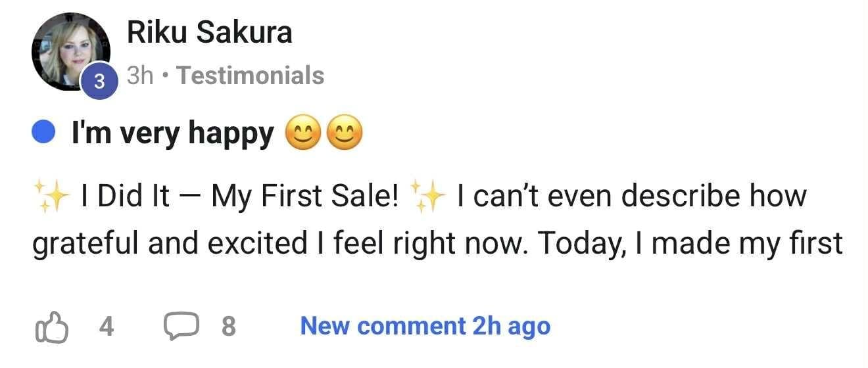Viewport: 868px width, 368px height.
Task: Click the sparkle emoji before 'I Did It'
Action: tap(51, 196)
